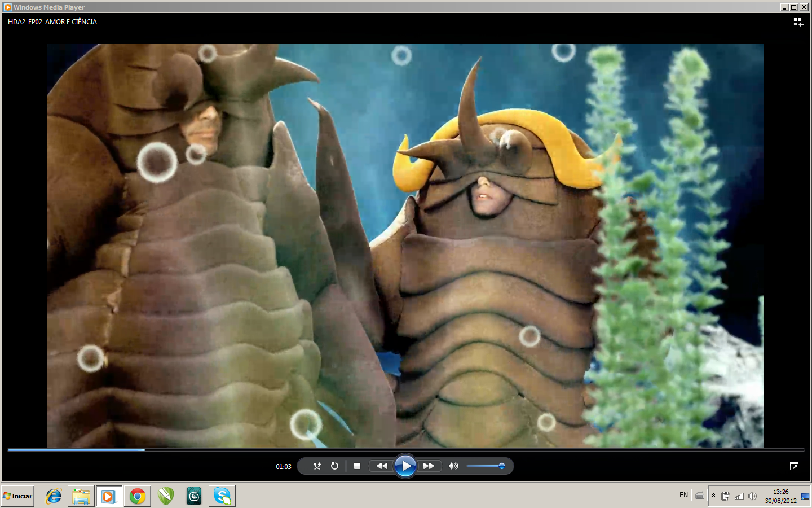Screen dimensions: 812x508
Task: Adjust the player volume slider
Action: [x=485, y=466]
